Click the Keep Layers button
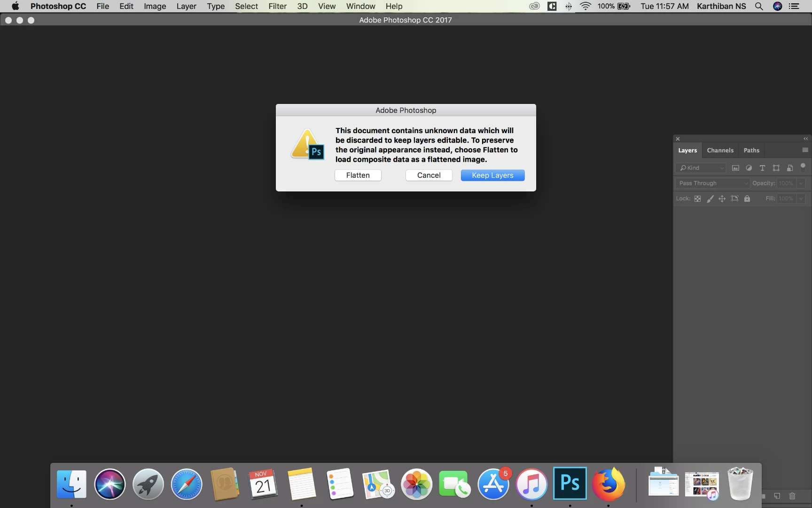The width and height of the screenshot is (812, 508). (x=492, y=175)
